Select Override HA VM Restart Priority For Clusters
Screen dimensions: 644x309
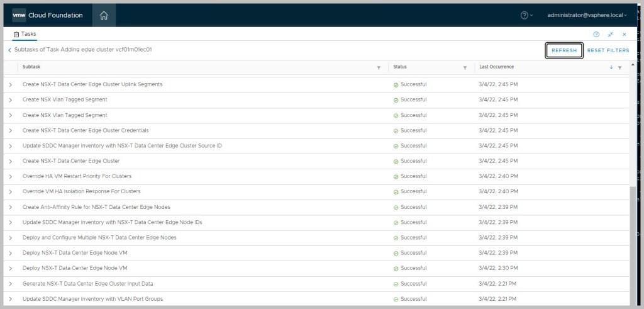77,176
